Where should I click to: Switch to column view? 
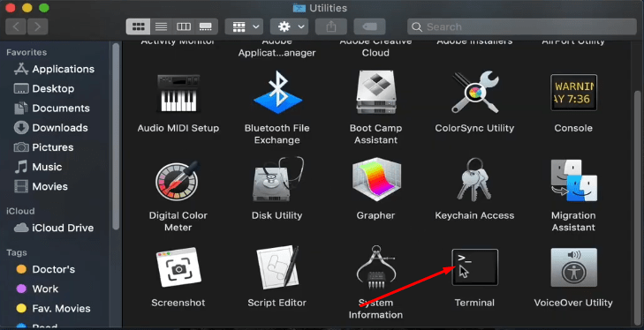click(183, 27)
